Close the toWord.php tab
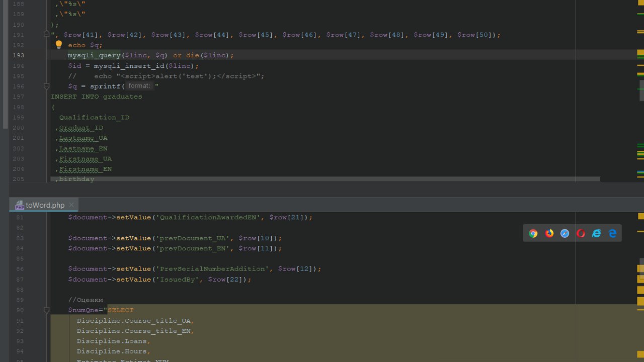 [x=71, y=205]
